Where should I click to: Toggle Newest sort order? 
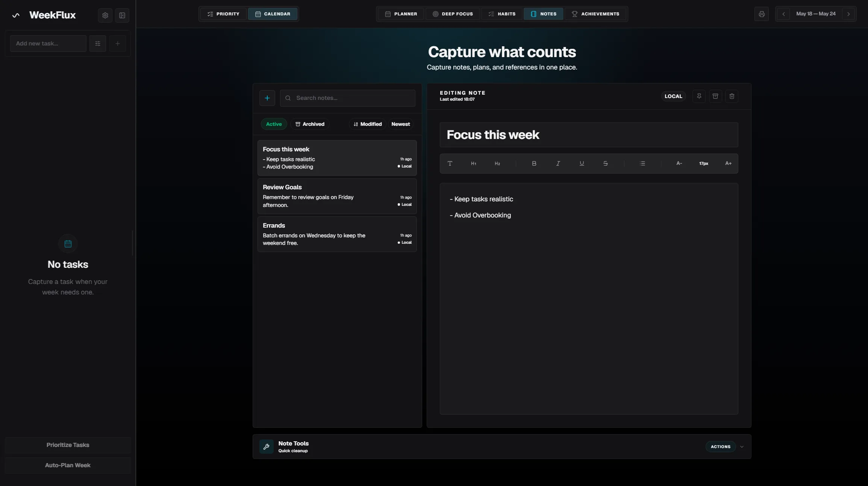pos(401,124)
